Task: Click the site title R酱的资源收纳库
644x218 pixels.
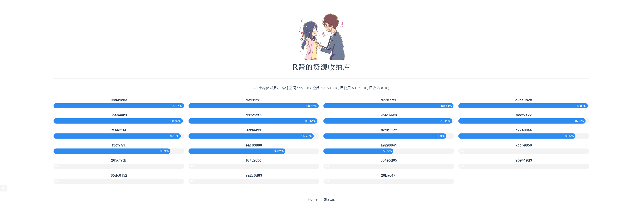Action: click(x=322, y=67)
